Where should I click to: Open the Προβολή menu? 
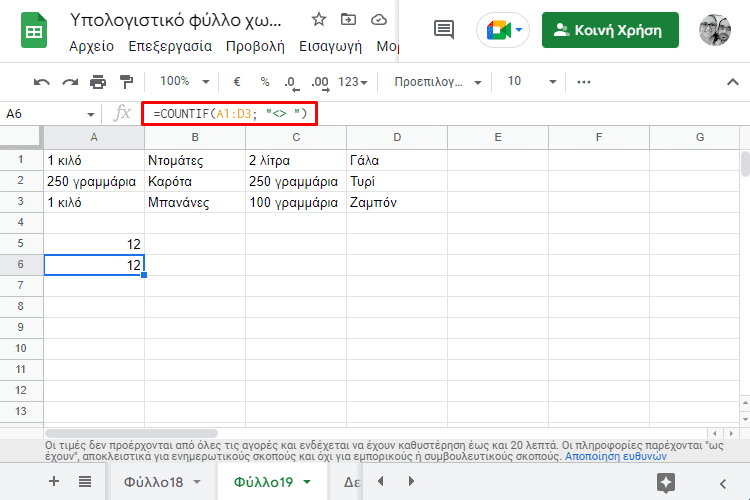point(255,46)
